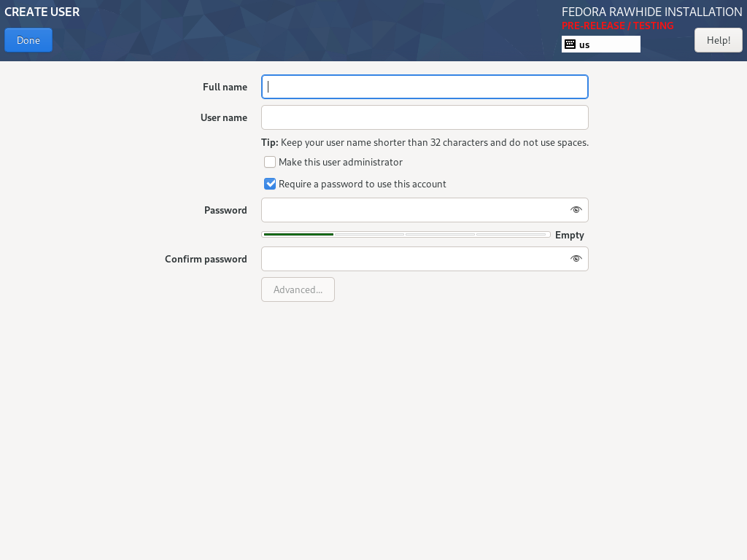The width and height of the screenshot is (747, 560).
Task: Click the password strength bar
Action: 406,235
